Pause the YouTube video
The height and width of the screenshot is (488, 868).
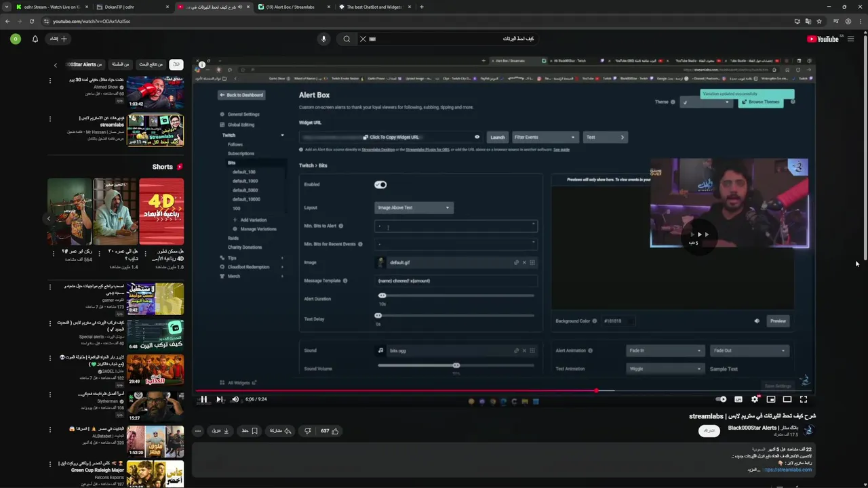pos(203,399)
